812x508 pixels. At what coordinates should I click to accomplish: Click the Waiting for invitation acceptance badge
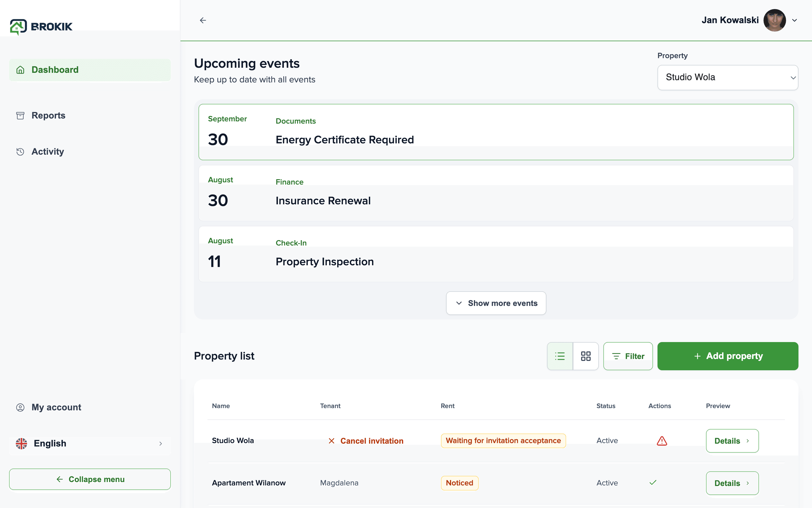coord(503,441)
